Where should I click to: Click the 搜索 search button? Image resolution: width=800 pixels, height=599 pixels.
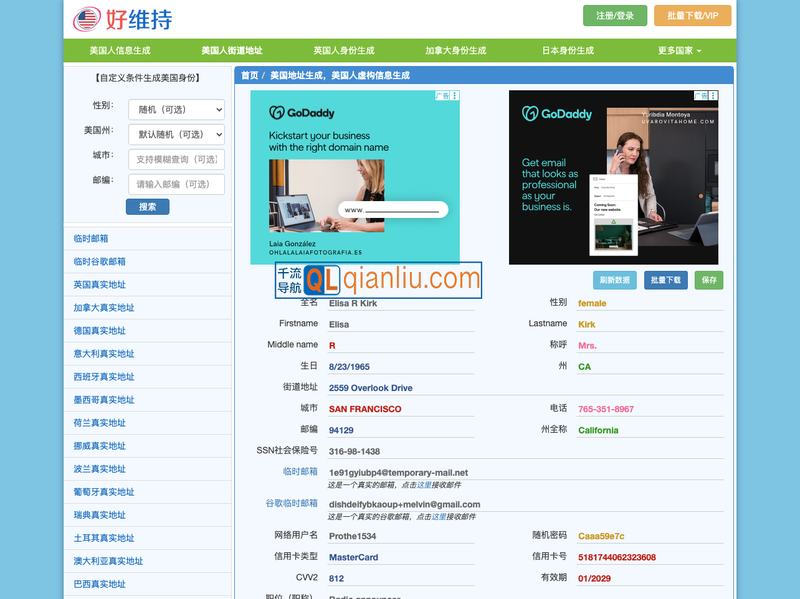147,206
